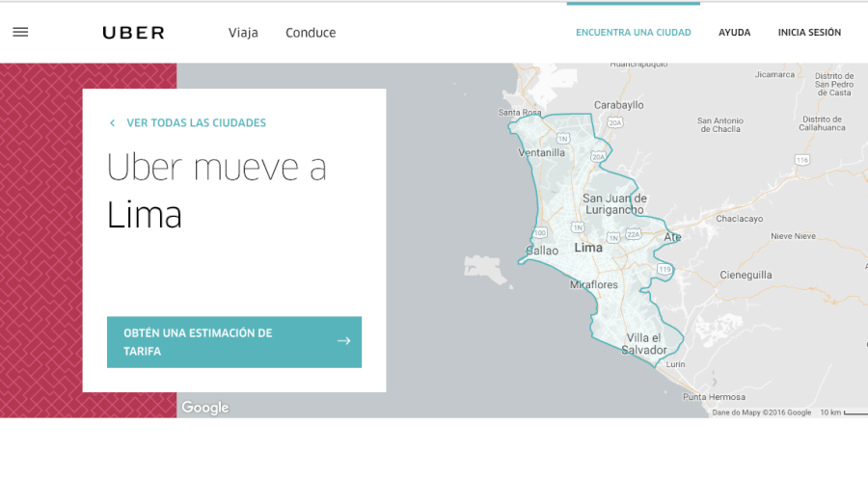This screenshot has height=478, width=868.
Task: Click the Chaclacayo map label
Action: (x=740, y=219)
